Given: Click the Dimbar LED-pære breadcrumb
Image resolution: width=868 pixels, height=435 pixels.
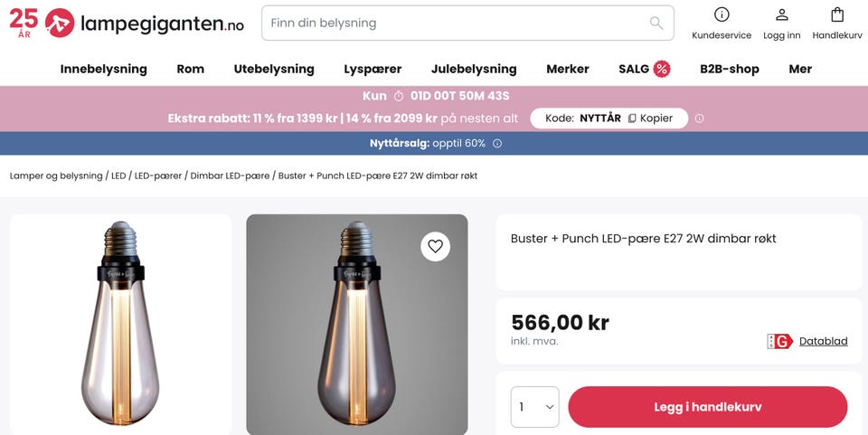Looking at the screenshot, I should point(231,175).
